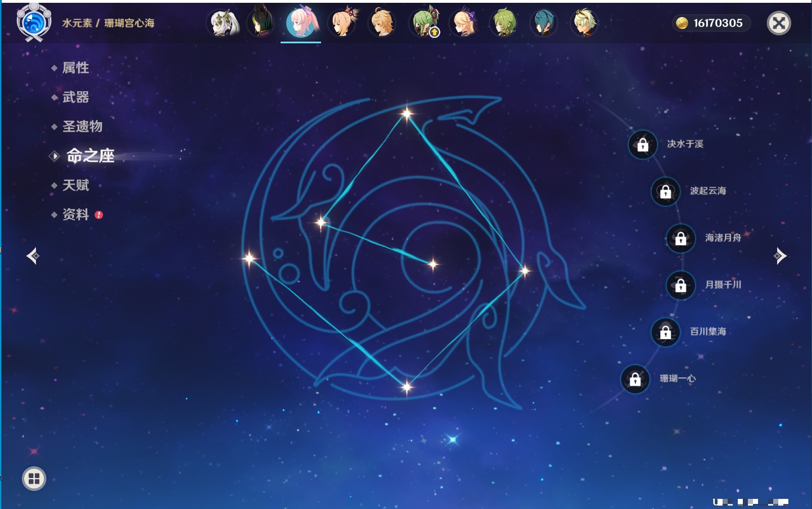Select the 决水于溪 constellation label
The image size is (812, 509).
(685, 144)
